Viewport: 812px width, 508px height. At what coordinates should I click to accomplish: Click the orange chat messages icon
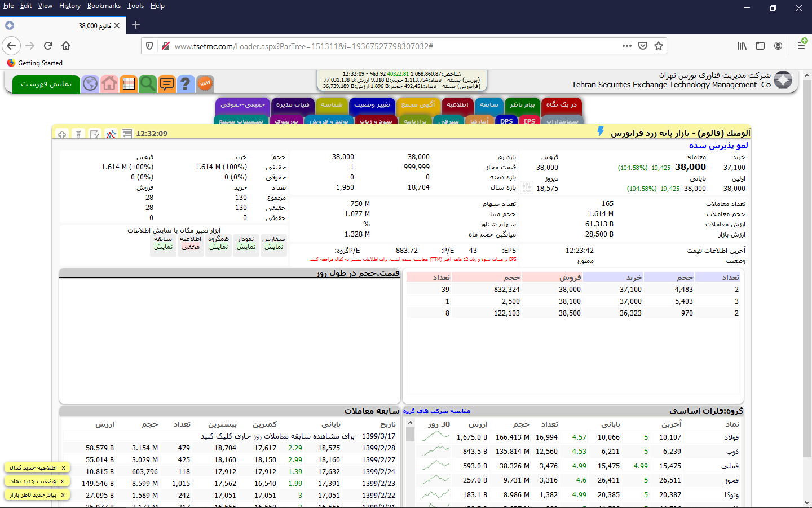click(167, 84)
